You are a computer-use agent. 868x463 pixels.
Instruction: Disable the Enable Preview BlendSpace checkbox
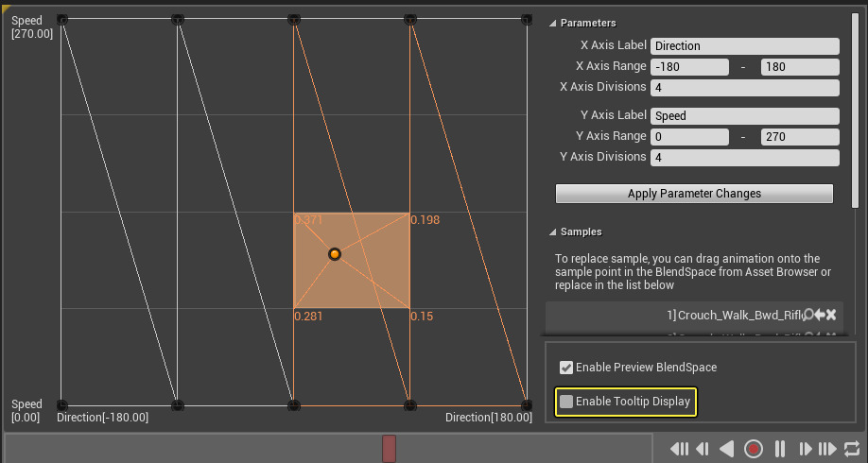tap(566, 368)
